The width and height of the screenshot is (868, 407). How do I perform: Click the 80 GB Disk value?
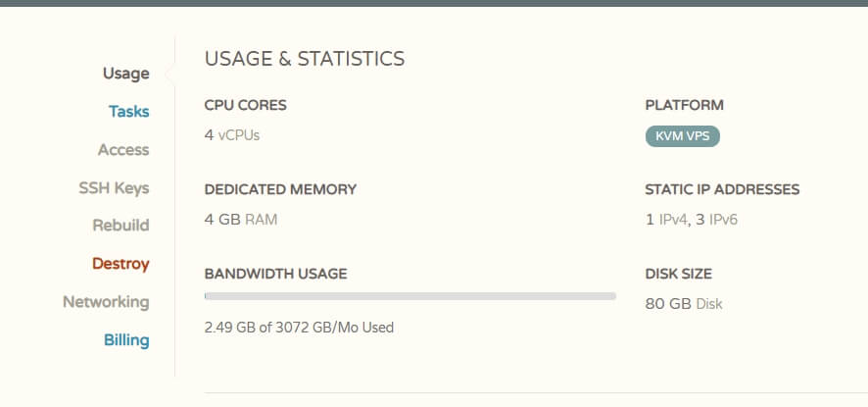click(683, 304)
